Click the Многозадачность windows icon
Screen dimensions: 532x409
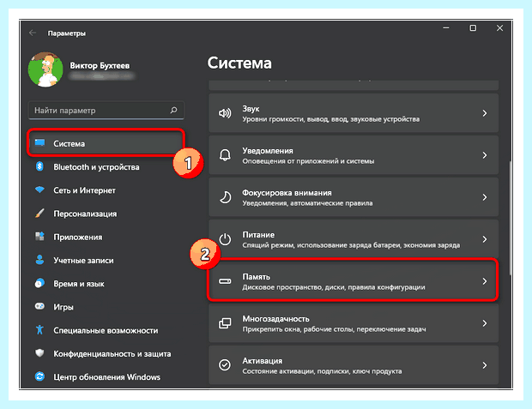coord(225,323)
